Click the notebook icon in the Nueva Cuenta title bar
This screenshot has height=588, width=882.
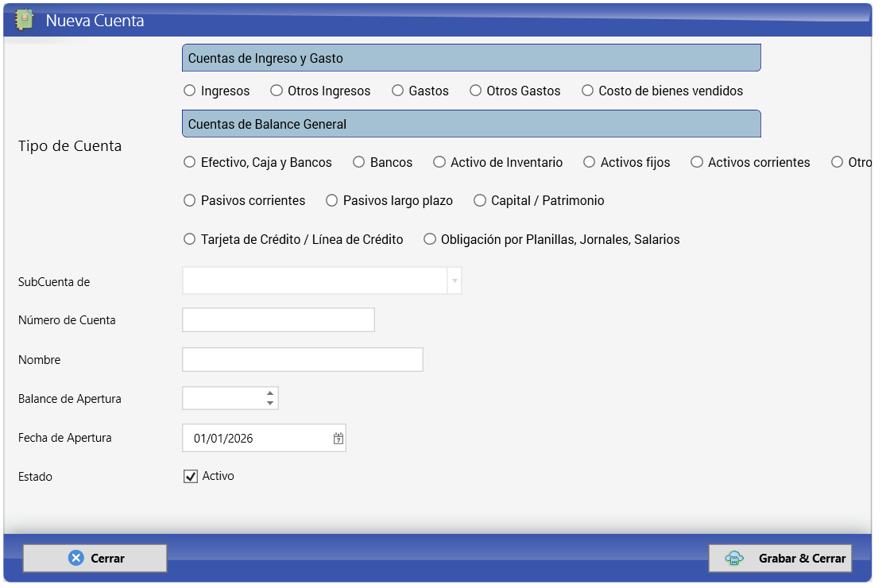[x=24, y=20]
